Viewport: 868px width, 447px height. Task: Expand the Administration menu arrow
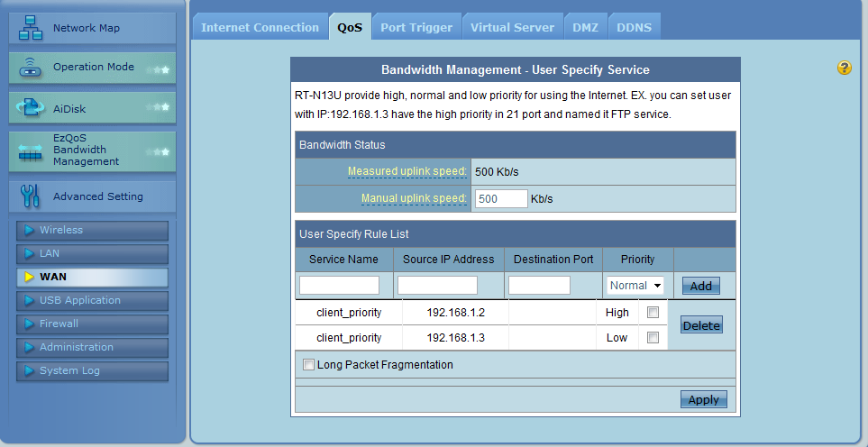click(x=30, y=348)
